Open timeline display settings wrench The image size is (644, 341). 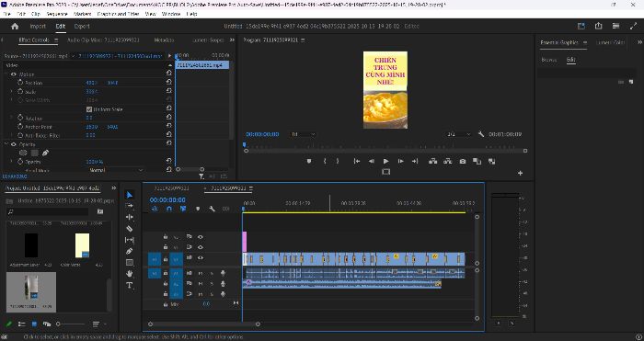point(212,209)
